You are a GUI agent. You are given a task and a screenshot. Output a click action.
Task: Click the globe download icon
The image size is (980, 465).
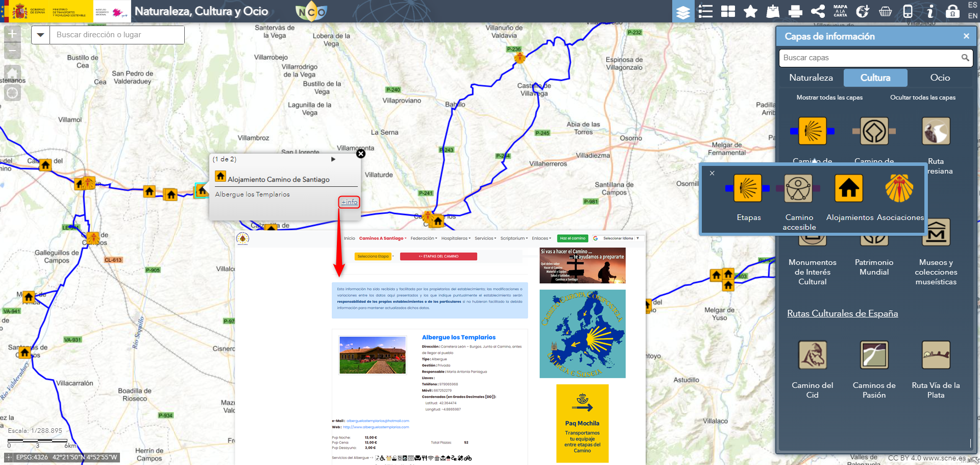[863, 11]
